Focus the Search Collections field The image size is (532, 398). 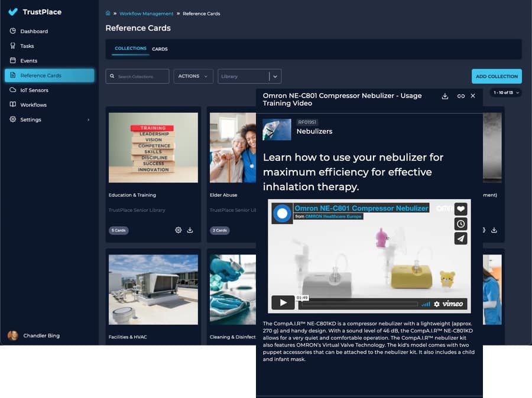(137, 76)
